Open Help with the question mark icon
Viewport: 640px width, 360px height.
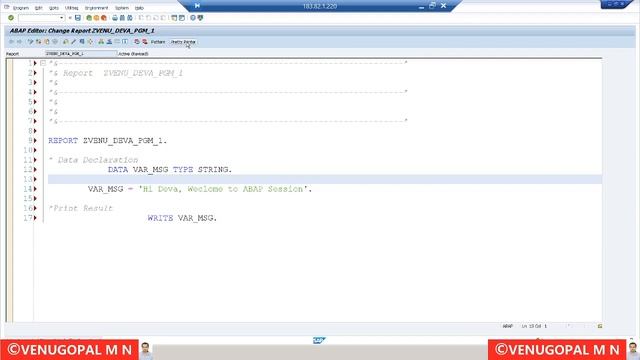point(193,18)
